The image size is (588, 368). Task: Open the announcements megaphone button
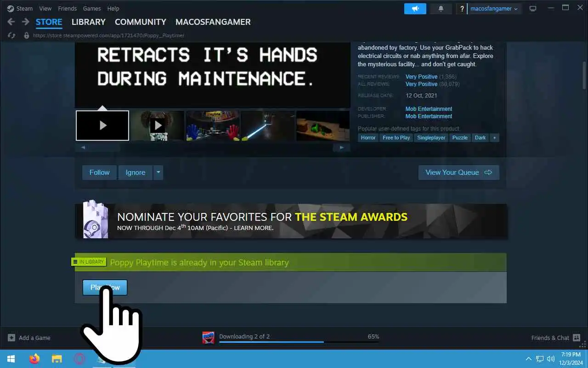click(x=415, y=9)
